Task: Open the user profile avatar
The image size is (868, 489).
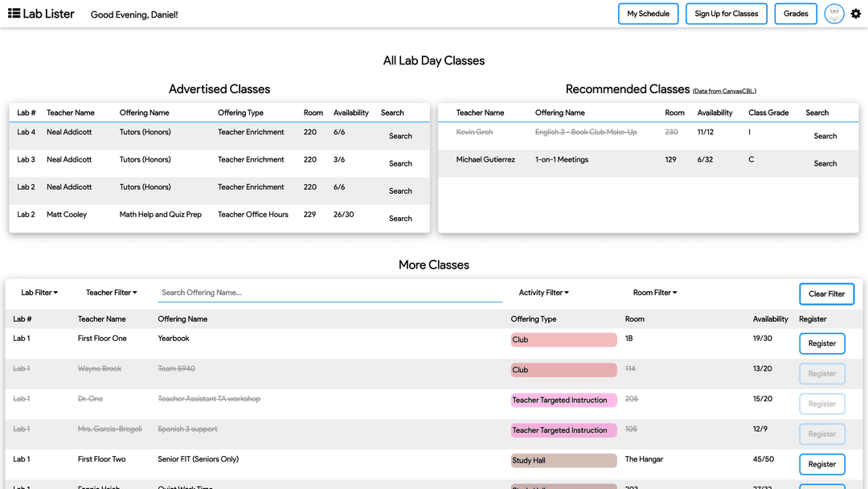Action: pyautogui.click(x=834, y=14)
